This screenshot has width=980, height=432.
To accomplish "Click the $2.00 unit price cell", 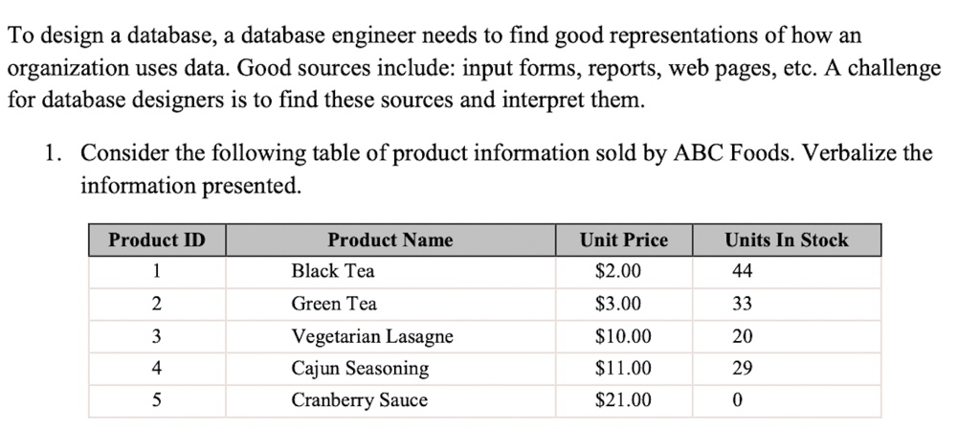I will pos(624,272).
